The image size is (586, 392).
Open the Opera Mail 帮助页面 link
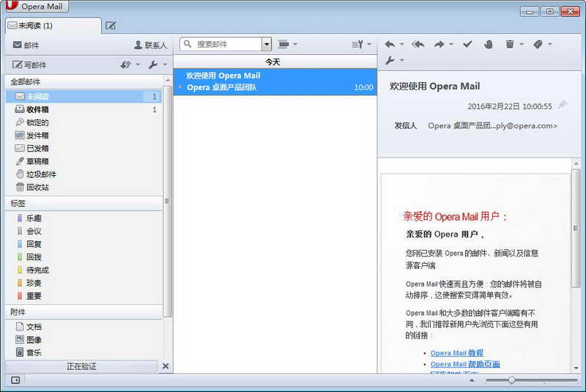point(465,364)
